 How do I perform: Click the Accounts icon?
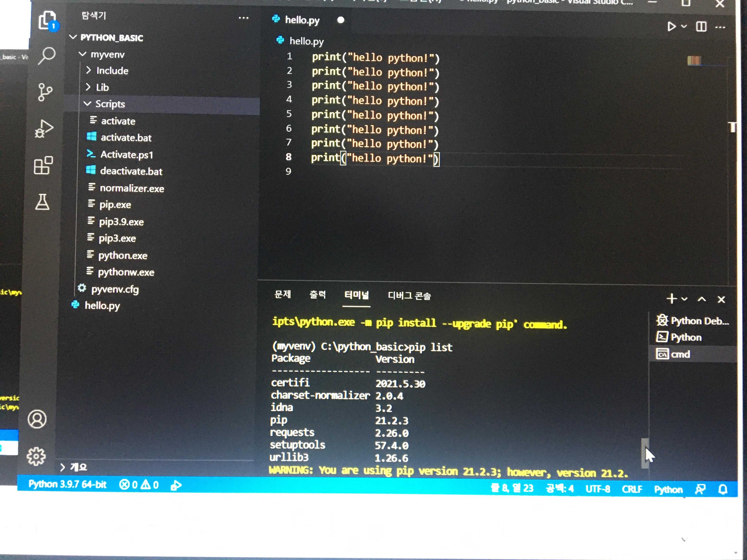click(37, 419)
